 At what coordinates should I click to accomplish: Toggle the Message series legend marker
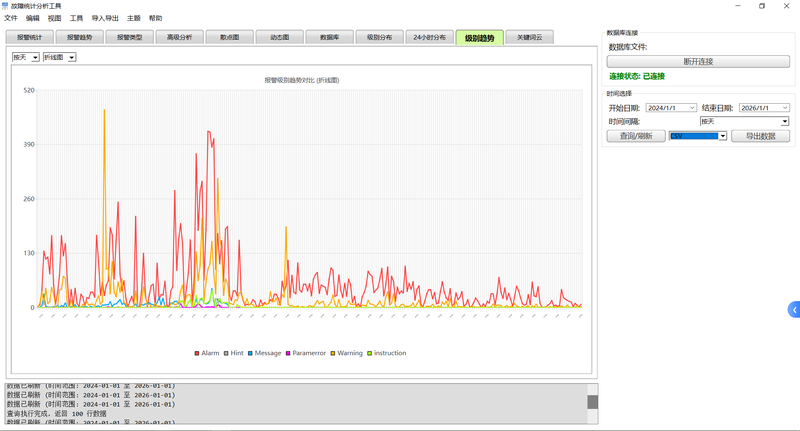tap(251, 353)
